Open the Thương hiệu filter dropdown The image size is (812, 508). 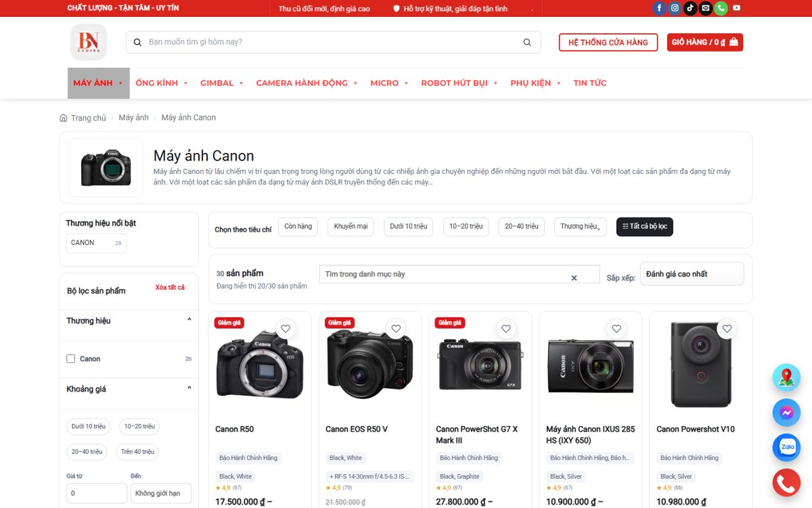point(580,226)
